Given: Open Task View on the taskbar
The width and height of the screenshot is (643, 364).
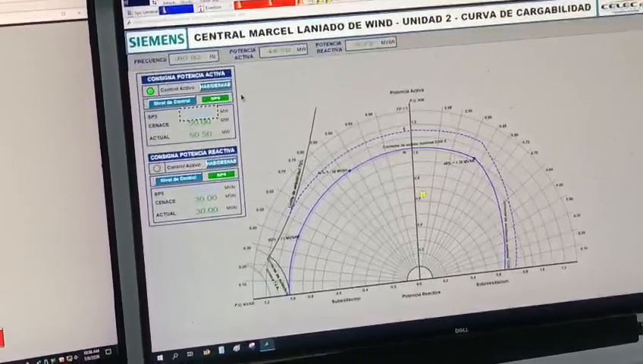Looking at the screenshot, I should (190, 353).
